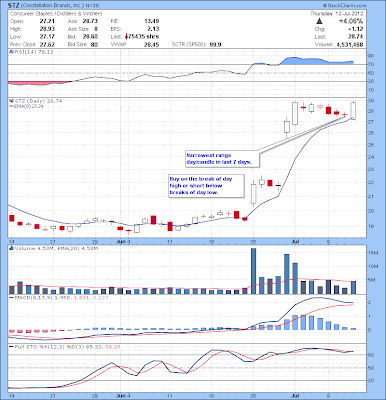Screen dimensions: 386x400
Task: Click the 10 label on the RSI axis
Action: coord(372,90)
